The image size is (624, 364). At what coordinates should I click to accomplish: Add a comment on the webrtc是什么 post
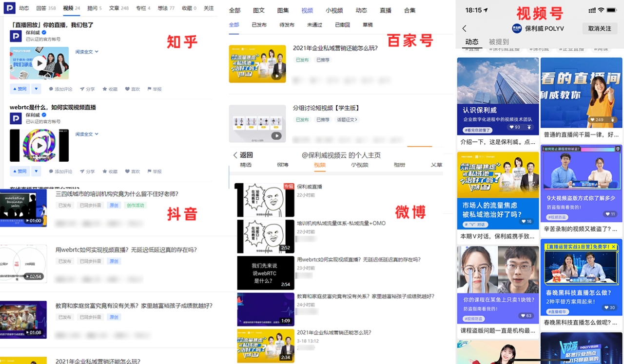tap(60, 172)
